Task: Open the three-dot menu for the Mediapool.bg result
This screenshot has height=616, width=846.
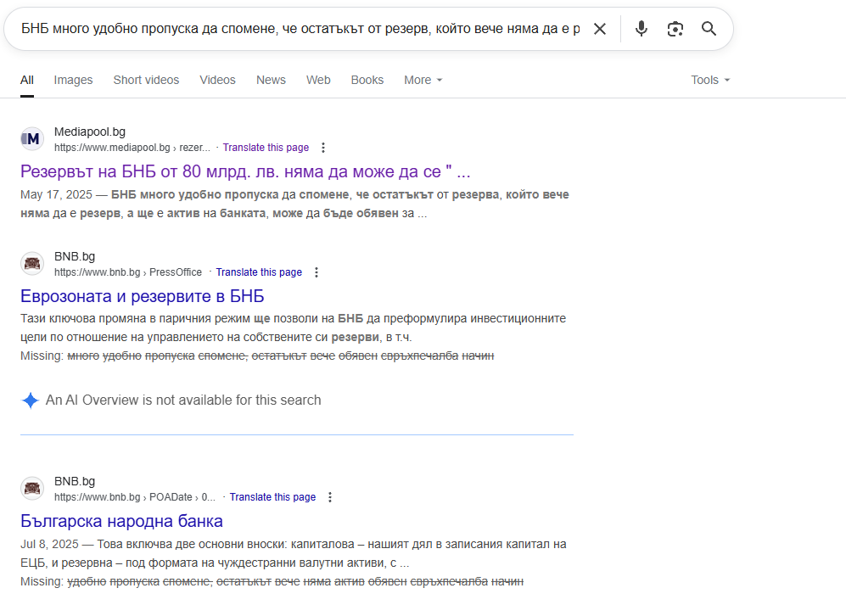Action: click(323, 148)
